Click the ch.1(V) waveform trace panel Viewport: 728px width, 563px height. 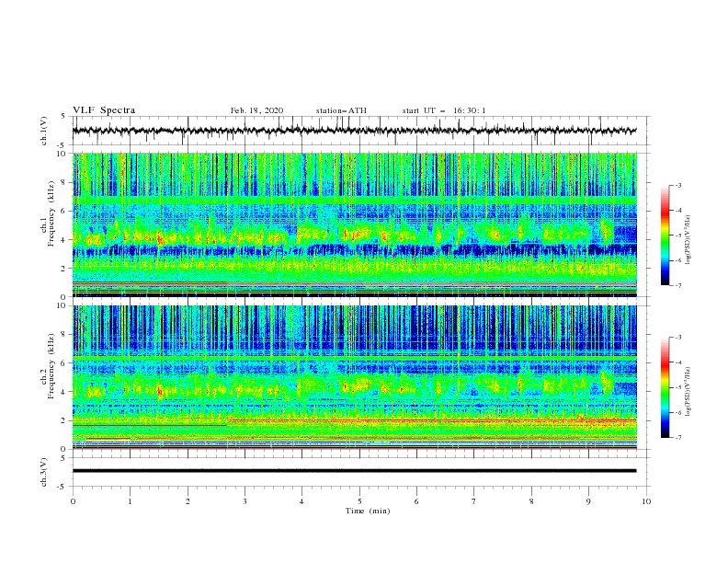(x=360, y=131)
